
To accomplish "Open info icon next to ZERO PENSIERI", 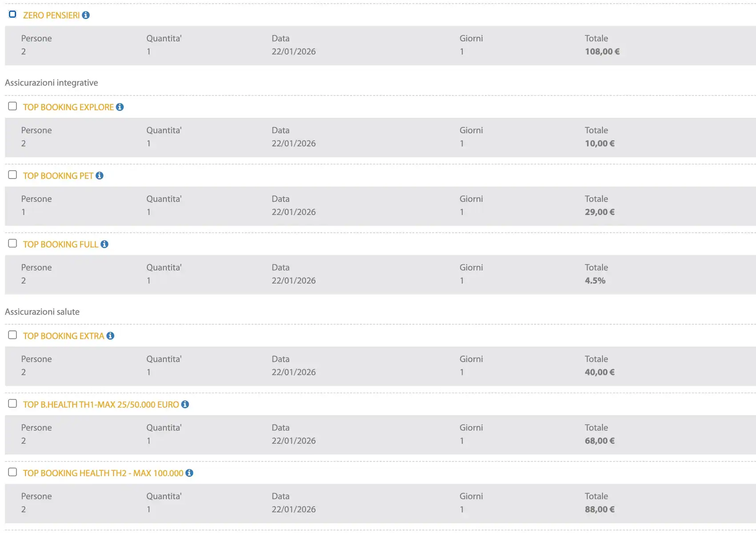I will pyautogui.click(x=86, y=15).
